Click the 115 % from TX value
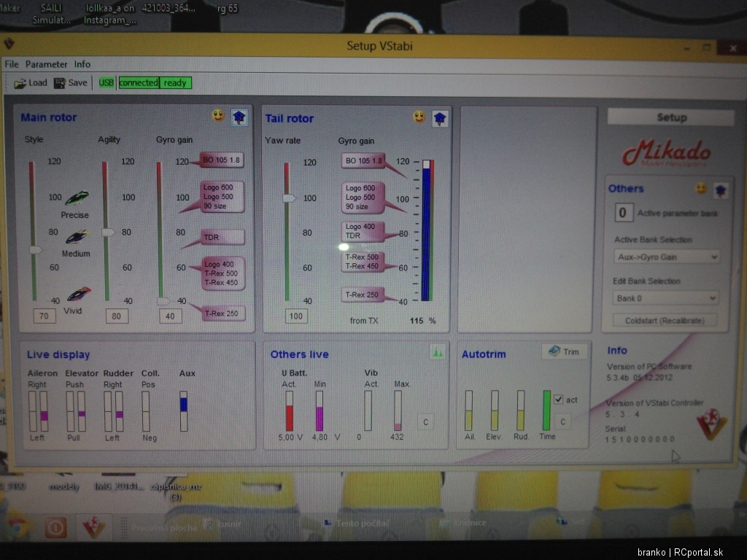747x560 pixels. (x=422, y=321)
